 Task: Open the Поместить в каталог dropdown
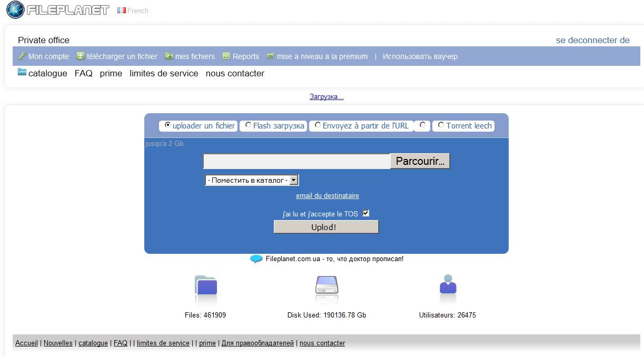[x=252, y=180]
